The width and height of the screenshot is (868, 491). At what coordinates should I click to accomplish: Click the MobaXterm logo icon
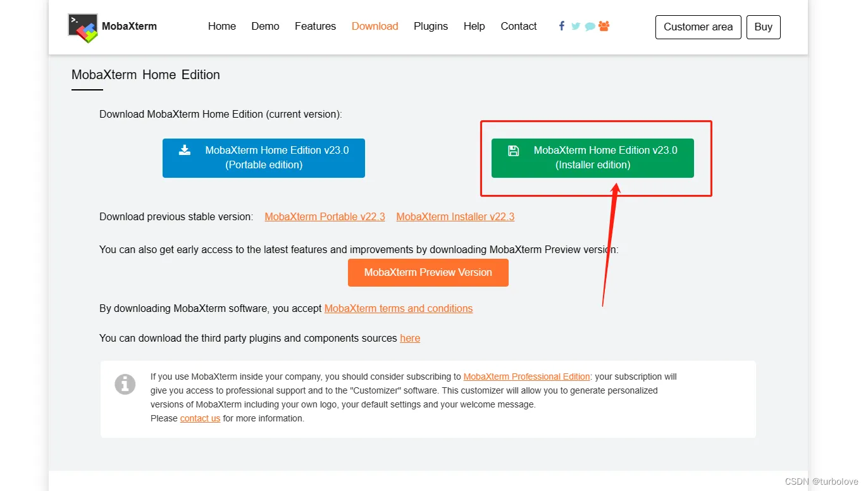click(83, 27)
